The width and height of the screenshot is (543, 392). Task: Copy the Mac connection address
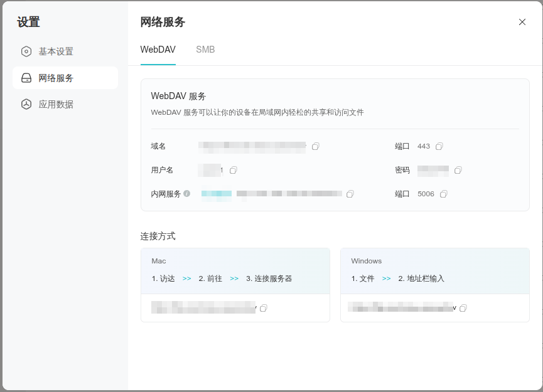coord(264,308)
